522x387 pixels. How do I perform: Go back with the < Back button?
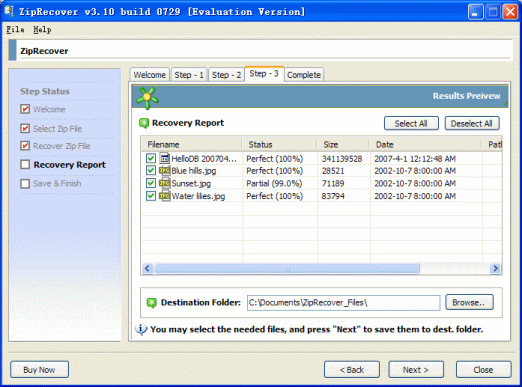point(352,370)
